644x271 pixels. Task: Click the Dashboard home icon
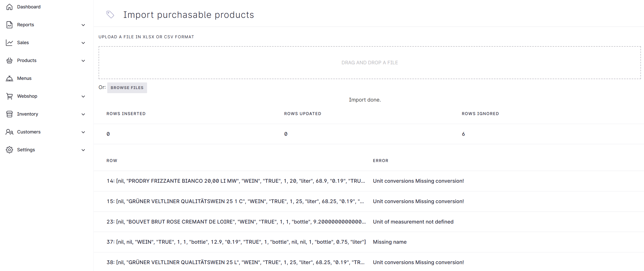pyautogui.click(x=9, y=7)
